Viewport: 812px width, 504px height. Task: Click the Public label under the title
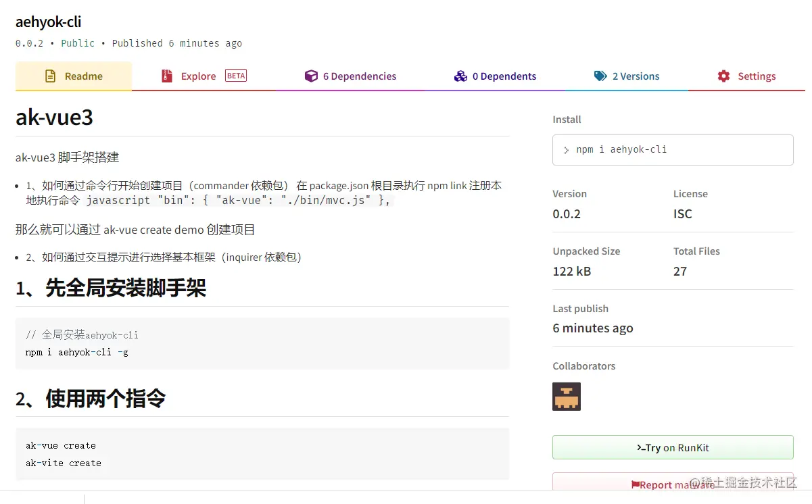click(78, 43)
